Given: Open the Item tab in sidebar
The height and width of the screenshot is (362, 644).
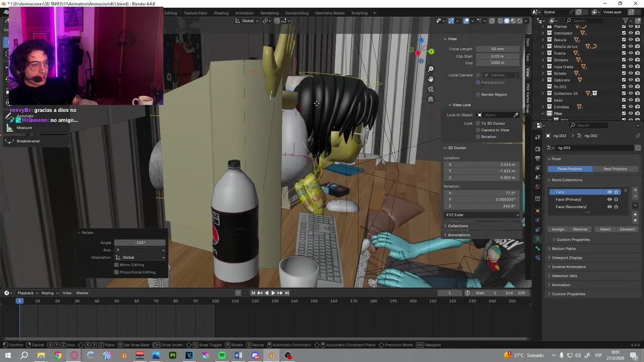Looking at the screenshot, I should (x=528, y=42).
